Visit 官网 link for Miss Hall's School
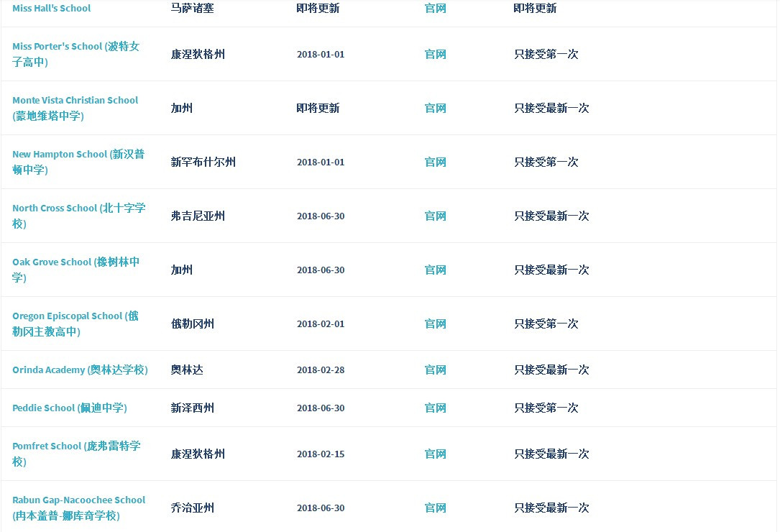Image resolution: width=780 pixels, height=532 pixels. (435, 9)
